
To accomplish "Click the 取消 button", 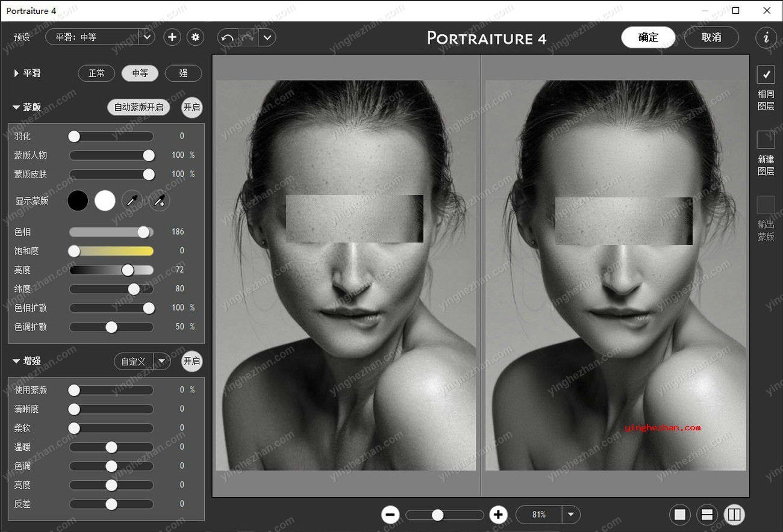I will click(711, 37).
